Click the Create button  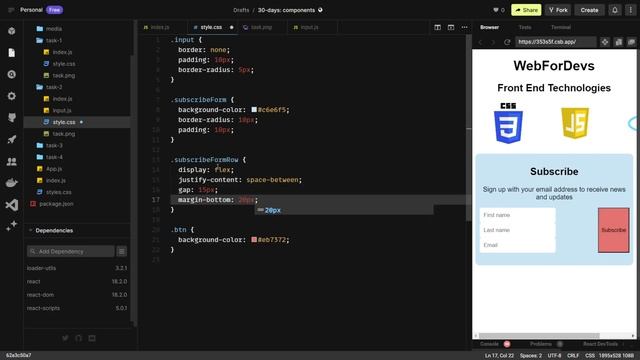(x=589, y=10)
